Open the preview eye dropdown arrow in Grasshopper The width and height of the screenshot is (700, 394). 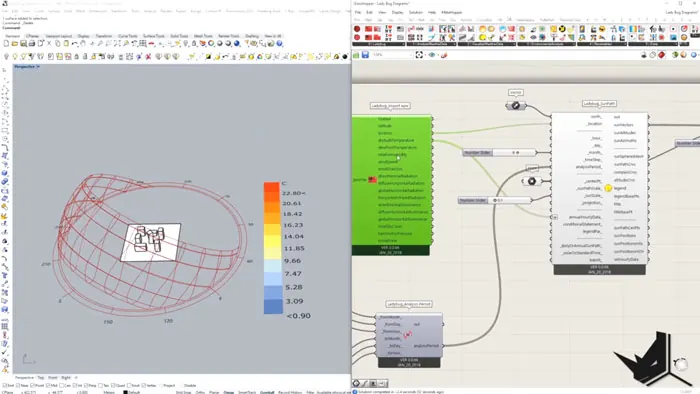point(438,55)
